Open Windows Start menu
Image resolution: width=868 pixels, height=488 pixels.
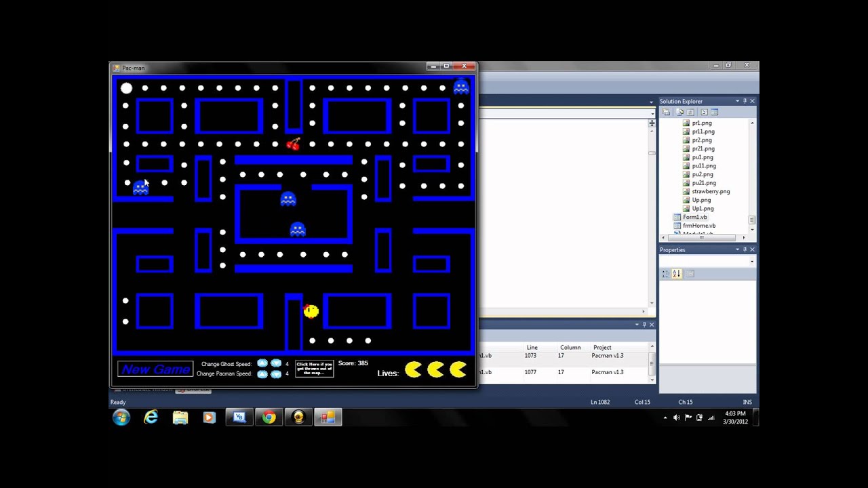point(121,418)
